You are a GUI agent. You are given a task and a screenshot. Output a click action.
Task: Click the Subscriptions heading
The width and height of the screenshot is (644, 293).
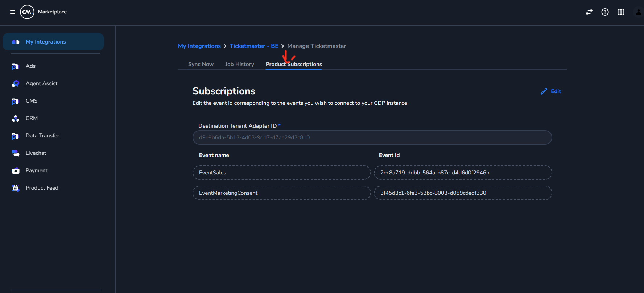click(x=224, y=91)
